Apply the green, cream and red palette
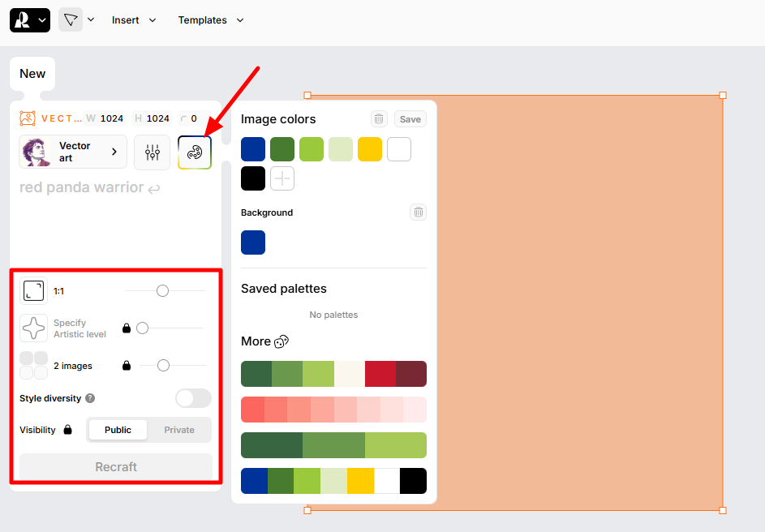Viewport: 765px width, 532px height. click(x=333, y=374)
